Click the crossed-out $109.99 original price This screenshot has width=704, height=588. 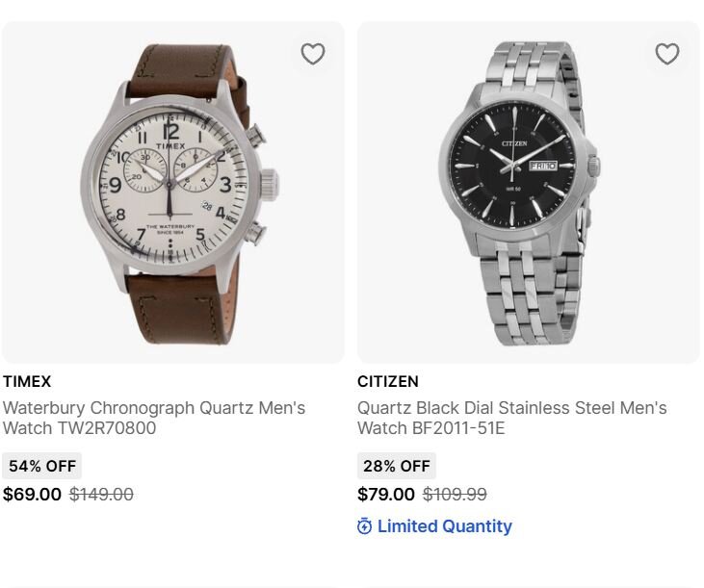click(455, 495)
